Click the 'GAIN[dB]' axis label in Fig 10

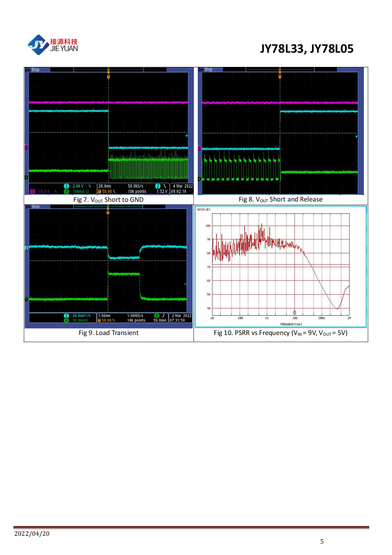coord(203,209)
